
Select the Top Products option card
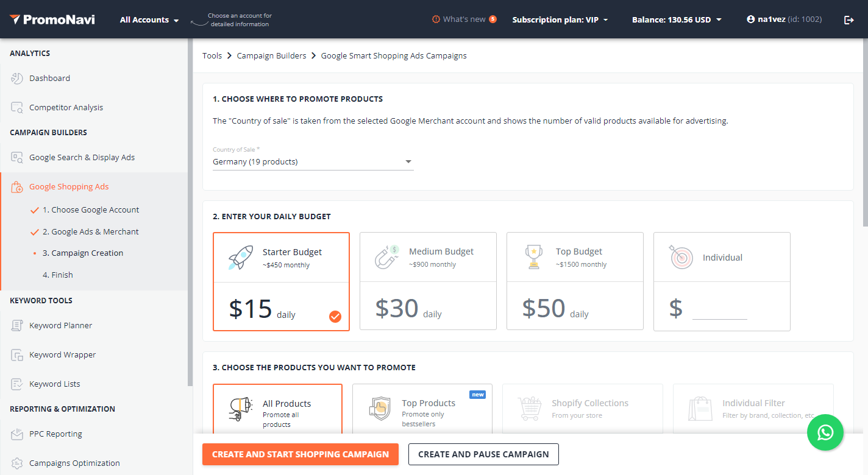(x=422, y=409)
